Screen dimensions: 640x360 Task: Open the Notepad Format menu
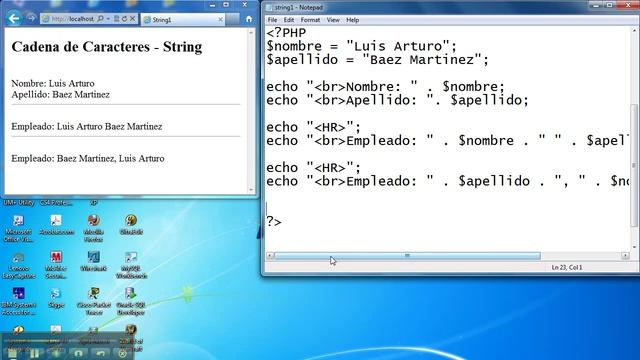(310, 20)
